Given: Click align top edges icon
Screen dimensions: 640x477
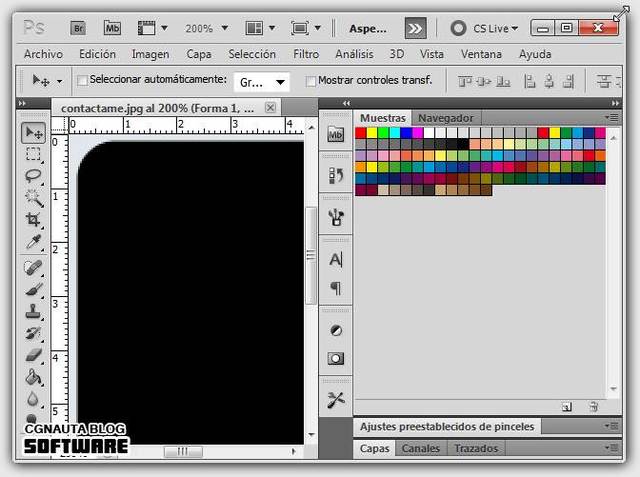Looking at the screenshot, I should click(464, 82).
